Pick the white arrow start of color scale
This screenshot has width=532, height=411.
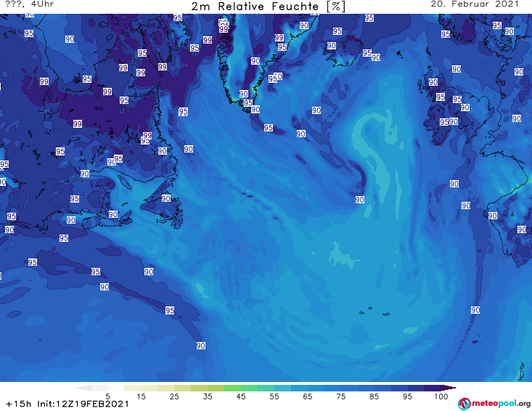pyautogui.click(x=83, y=388)
